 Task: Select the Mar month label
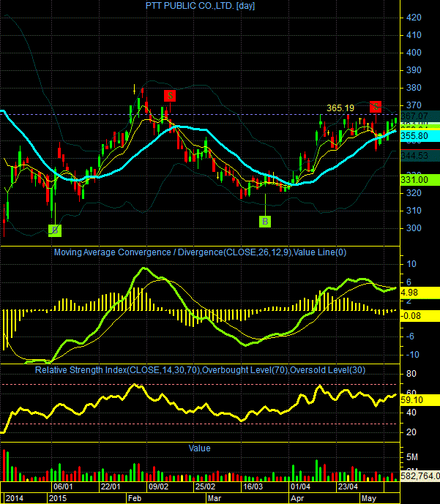(x=215, y=499)
